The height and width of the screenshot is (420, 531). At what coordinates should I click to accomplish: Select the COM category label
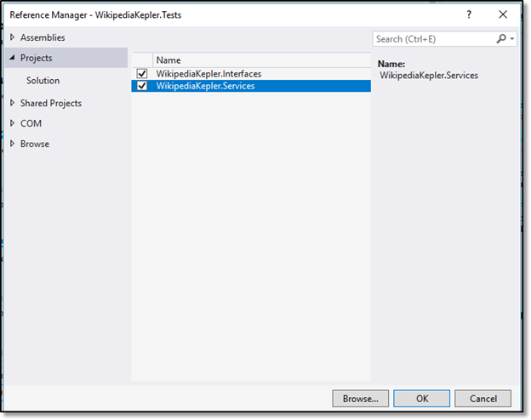point(31,123)
